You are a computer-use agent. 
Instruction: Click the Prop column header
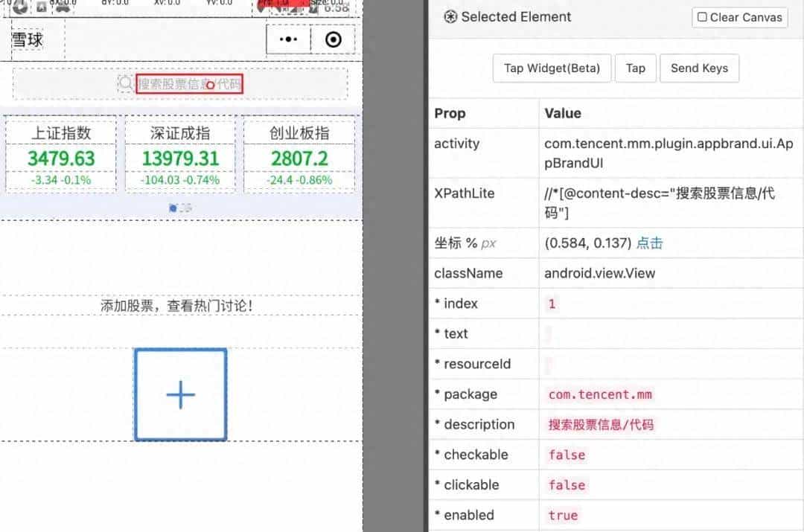click(450, 113)
